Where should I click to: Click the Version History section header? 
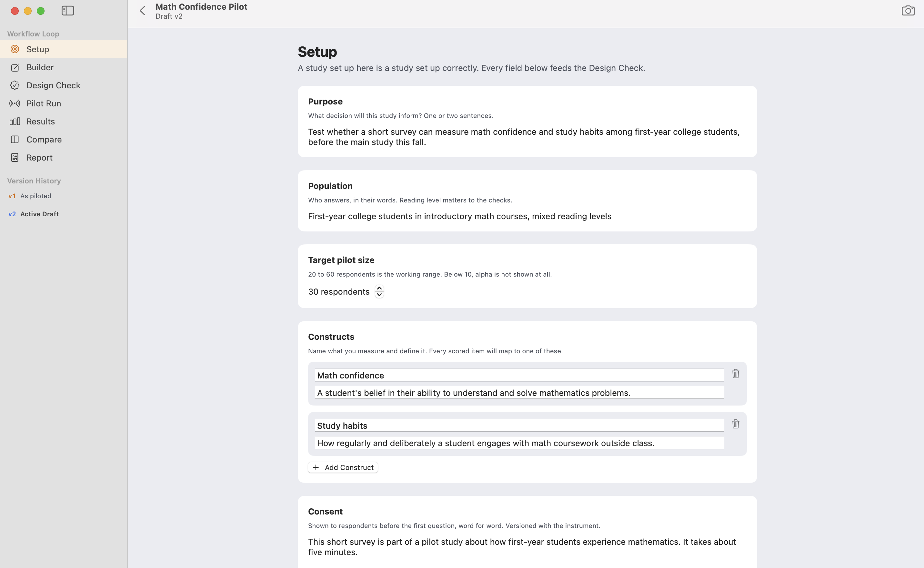pos(34,181)
